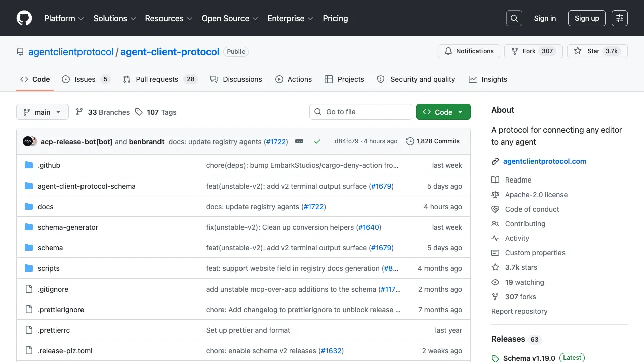Image resolution: width=644 pixels, height=362 pixels.
Task: Open the .prettierignore file
Action: pos(61,310)
